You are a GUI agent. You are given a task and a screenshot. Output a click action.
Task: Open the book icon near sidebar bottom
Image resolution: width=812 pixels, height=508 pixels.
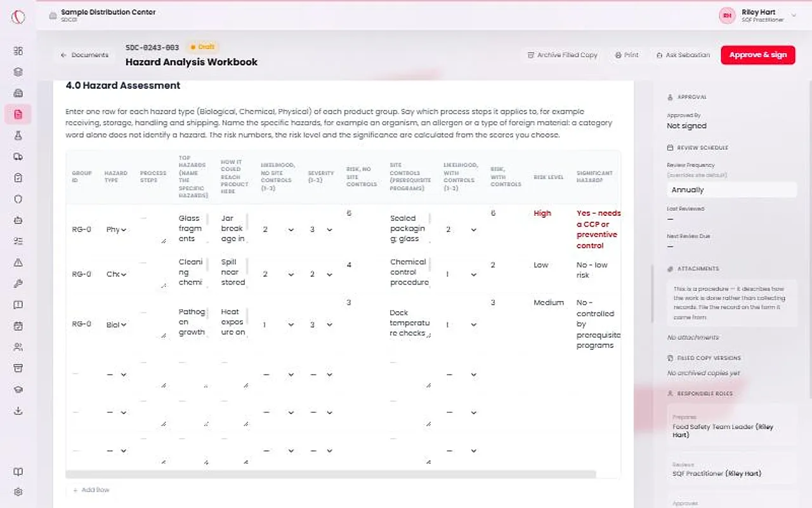pyautogui.click(x=18, y=472)
